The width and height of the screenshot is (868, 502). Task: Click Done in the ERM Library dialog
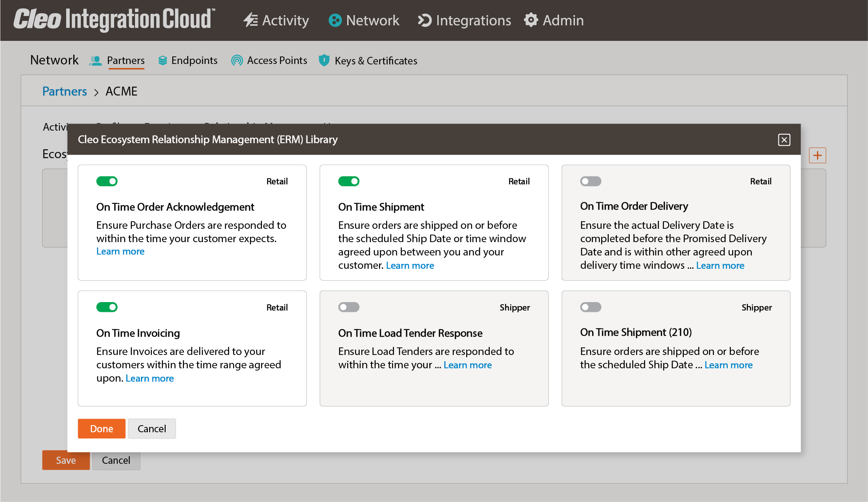click(x=102, y=429)
